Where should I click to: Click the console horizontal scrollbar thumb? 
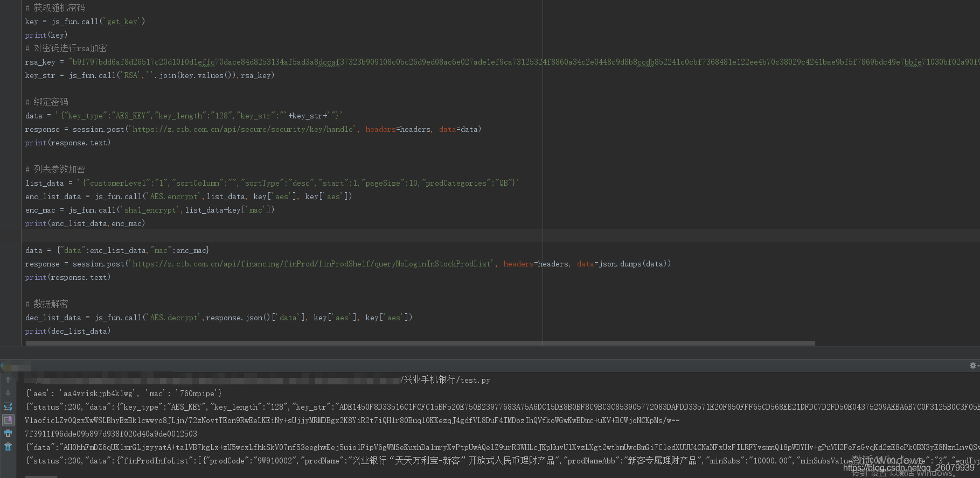tap(41, 476)
